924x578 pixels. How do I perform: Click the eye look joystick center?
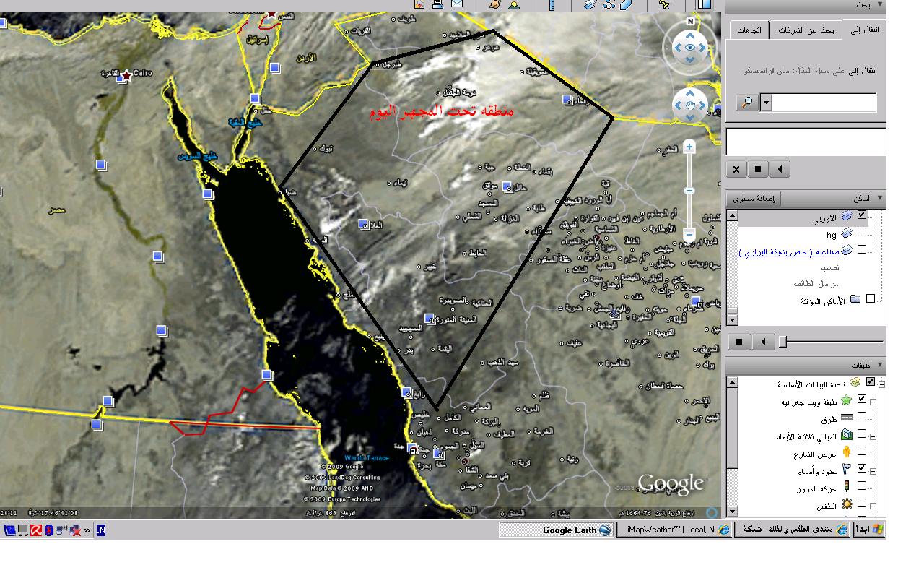(691, 48)
